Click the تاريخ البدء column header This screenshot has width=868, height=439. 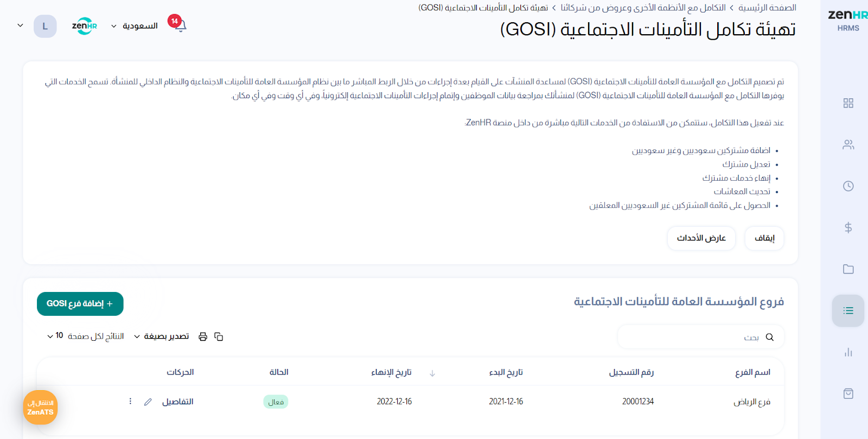[x=506, y=372]
